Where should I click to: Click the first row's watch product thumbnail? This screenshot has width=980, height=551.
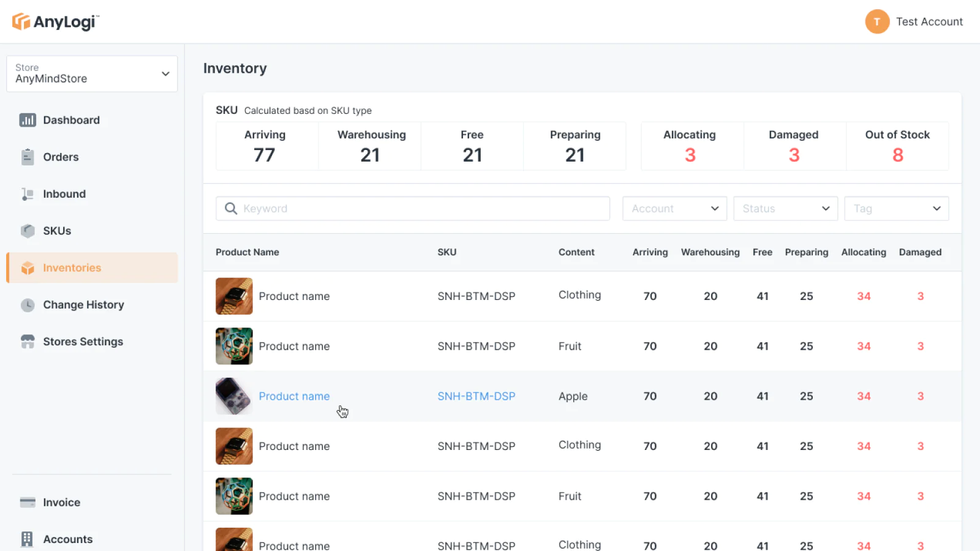tap(234, 296)
